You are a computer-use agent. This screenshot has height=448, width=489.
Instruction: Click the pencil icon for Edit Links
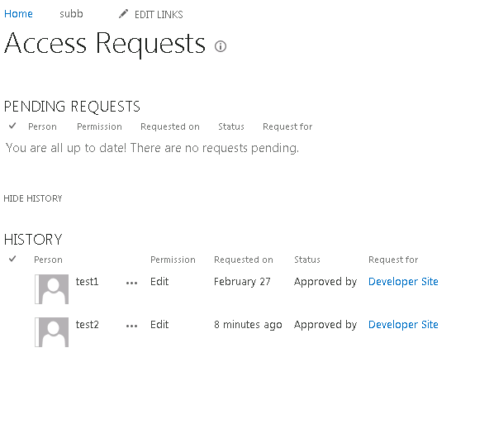[124, 14]
